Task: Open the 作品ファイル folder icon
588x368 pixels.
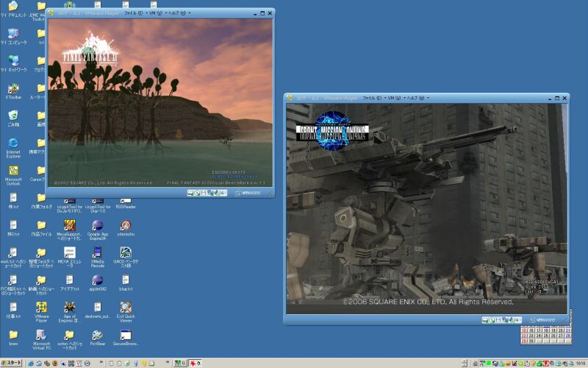Action: [41, 228]
